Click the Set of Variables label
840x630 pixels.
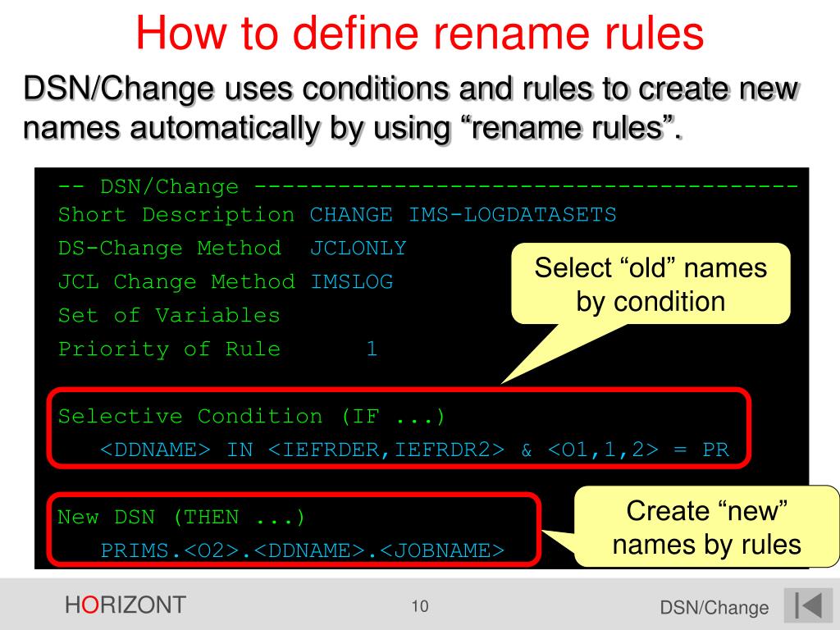click(x=169, y=316)
